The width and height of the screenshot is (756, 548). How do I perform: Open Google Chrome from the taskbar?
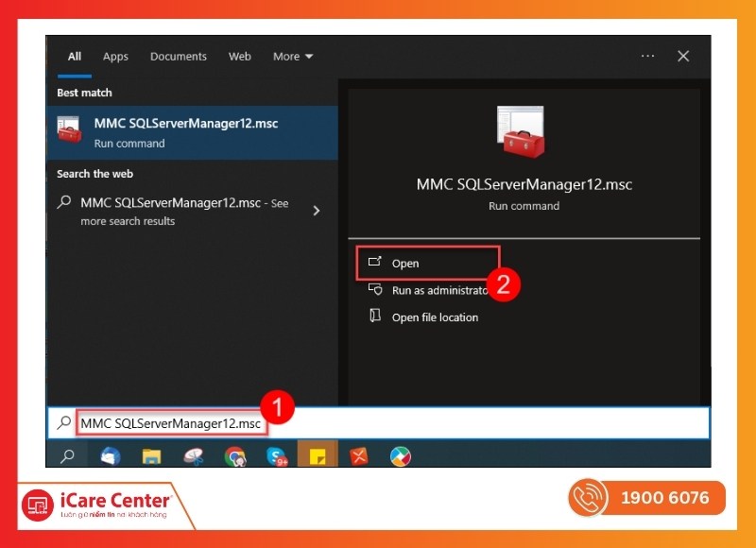click(x=234, y=456)
